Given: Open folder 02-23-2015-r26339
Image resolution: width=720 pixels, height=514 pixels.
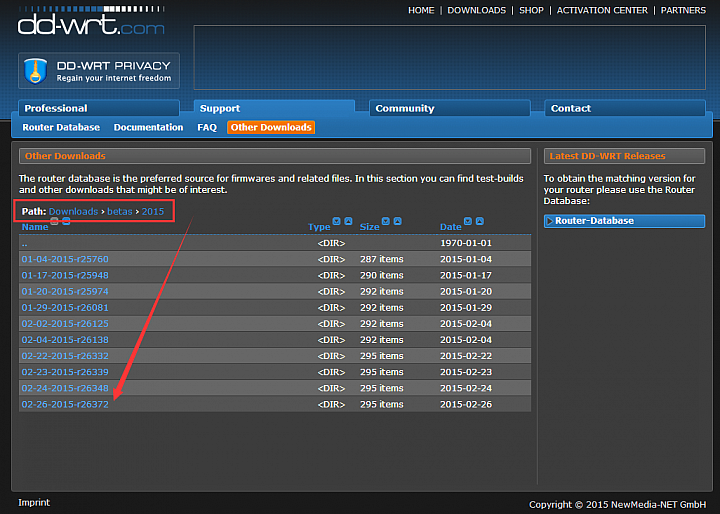Looking at the screenshot, I should 65,372.
